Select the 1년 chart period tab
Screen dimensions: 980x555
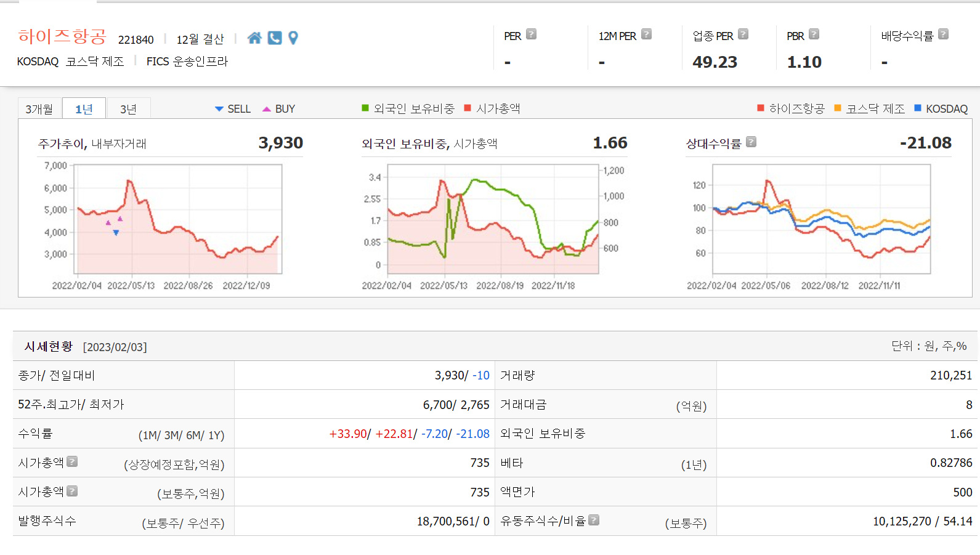(x=84, y=109)
